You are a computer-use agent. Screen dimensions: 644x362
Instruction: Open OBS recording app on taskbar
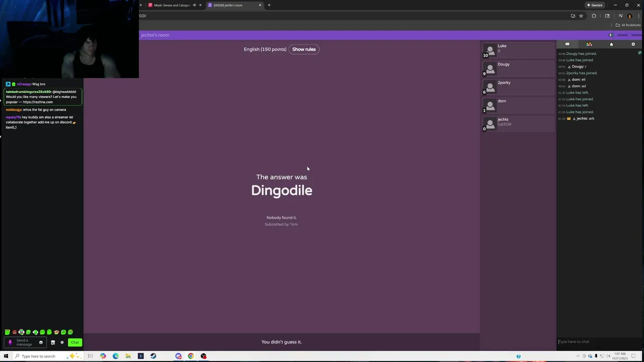point(203,356)
